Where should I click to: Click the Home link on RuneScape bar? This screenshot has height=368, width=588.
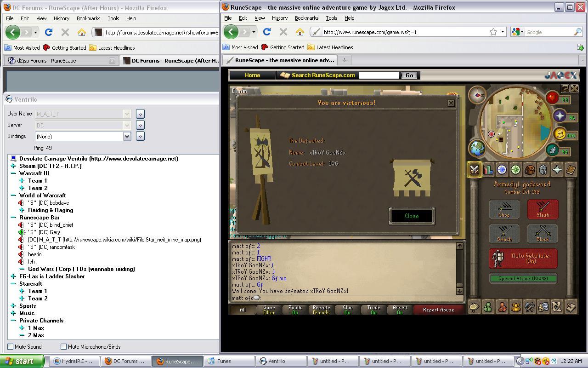[252, 75]
